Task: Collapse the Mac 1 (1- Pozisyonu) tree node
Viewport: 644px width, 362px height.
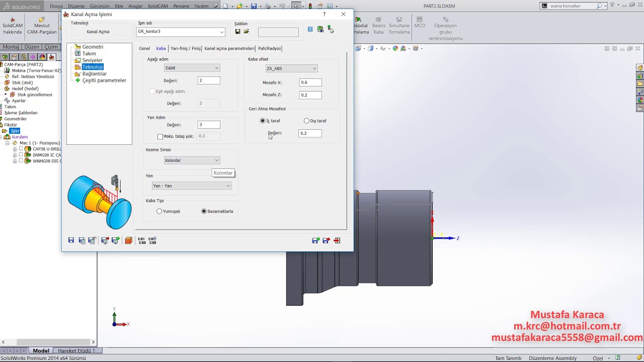Action: click(x=8, y=143)
